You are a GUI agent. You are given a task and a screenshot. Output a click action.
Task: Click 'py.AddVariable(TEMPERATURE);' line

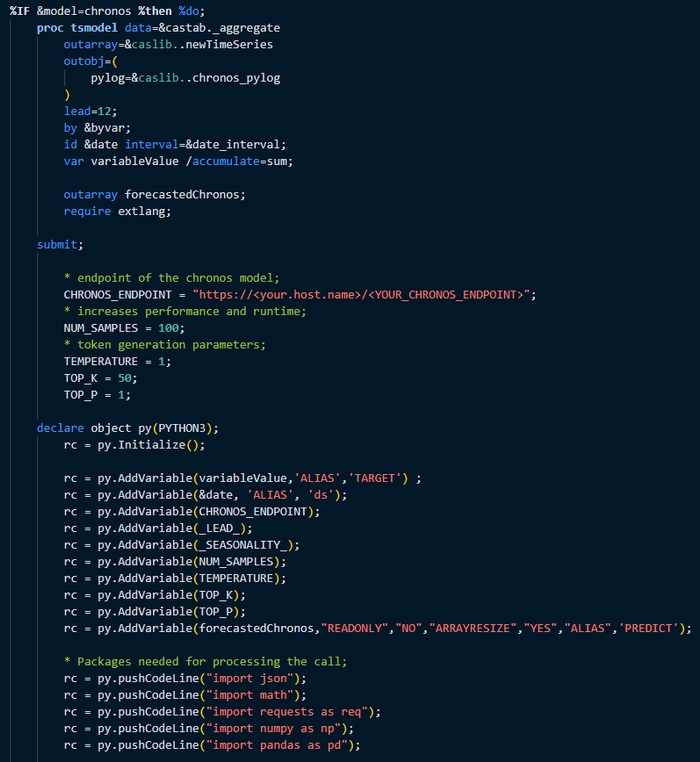[175, 578]
